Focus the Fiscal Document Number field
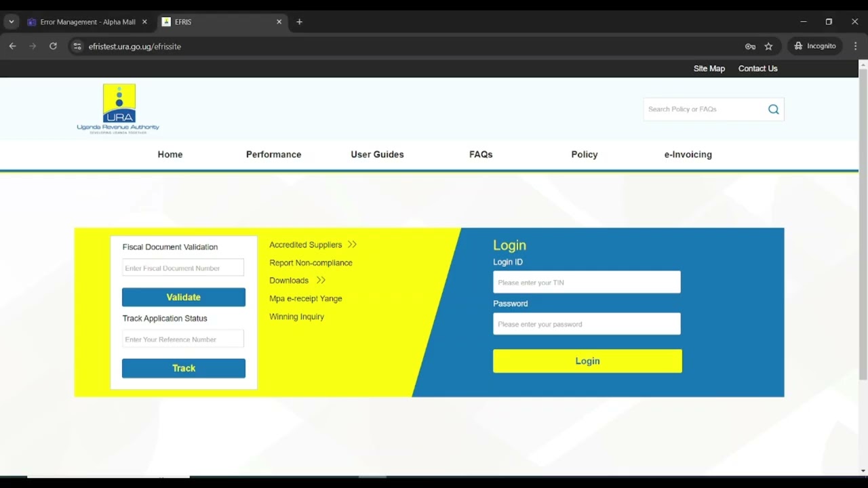Image resolution: width=868 pixels, height=488 pixels. click(x=183, y=268)
